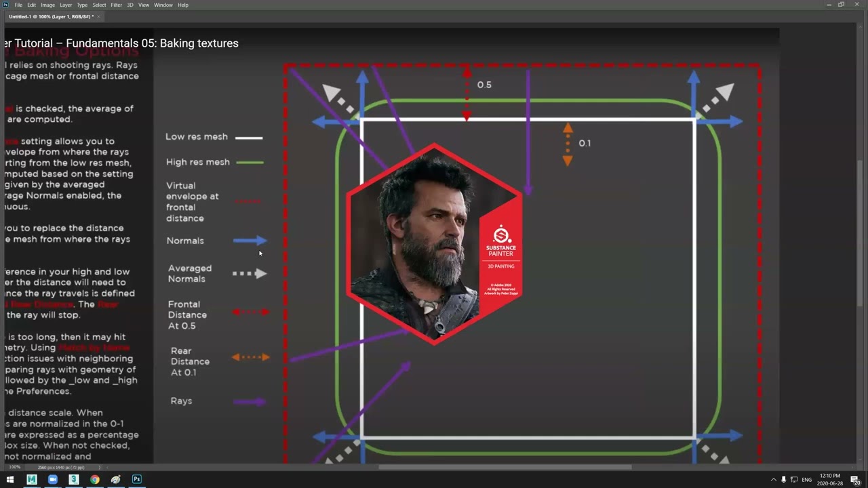The width and height of the screenshot is (868, 488).
Task: Open the Type menu
Action: tap(82, 5)
